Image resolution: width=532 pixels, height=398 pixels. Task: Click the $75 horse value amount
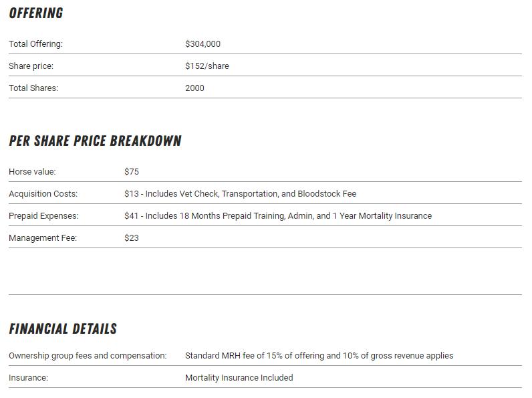[x=132, y=172]
